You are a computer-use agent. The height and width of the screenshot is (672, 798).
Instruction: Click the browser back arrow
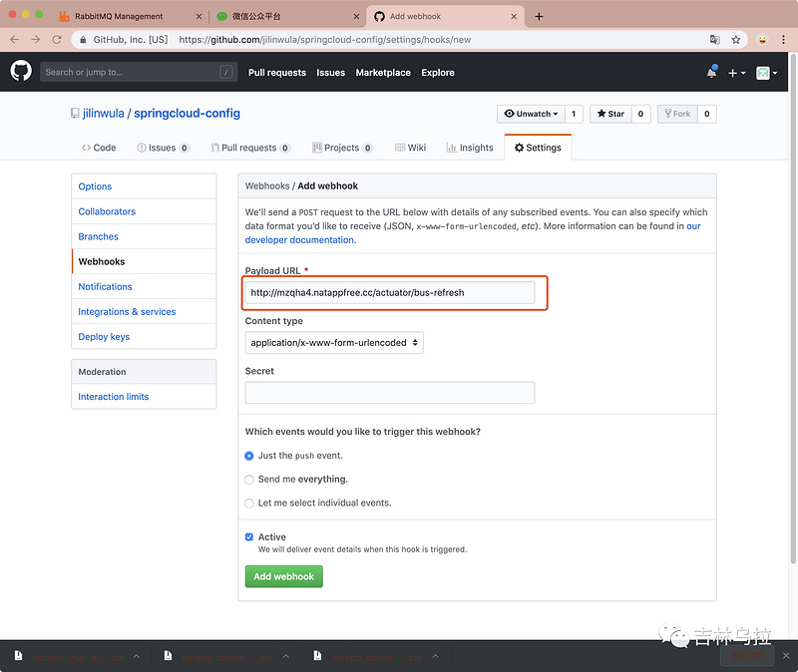tap(14, 40)
